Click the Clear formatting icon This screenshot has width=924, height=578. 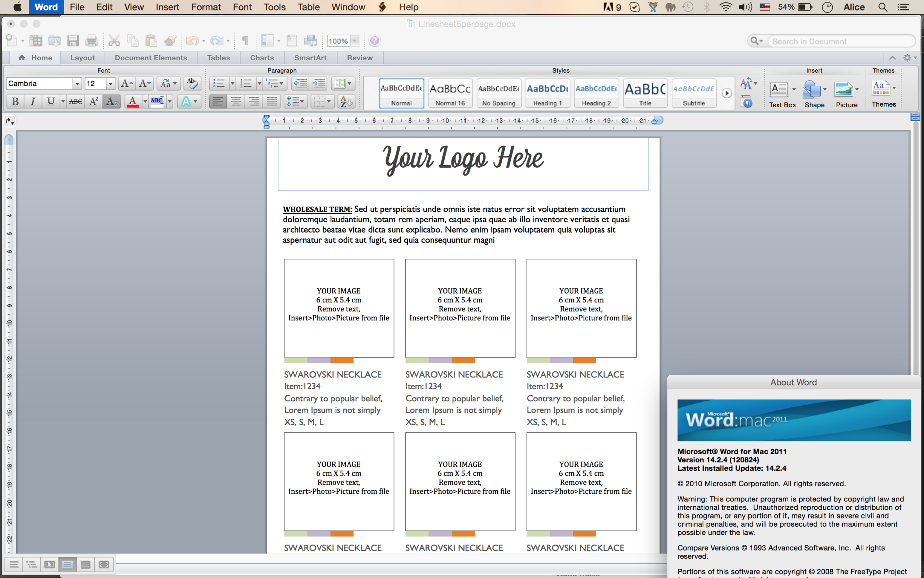[192, 83]
